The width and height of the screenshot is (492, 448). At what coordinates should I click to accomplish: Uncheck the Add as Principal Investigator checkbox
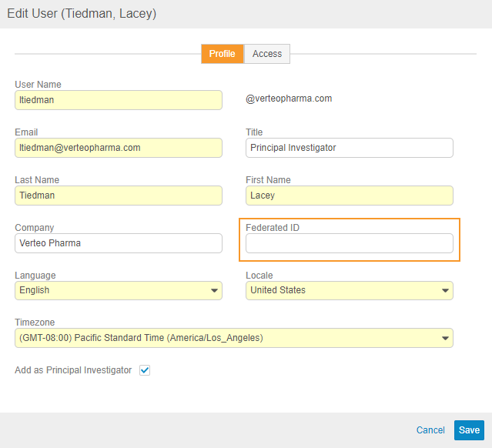145,370
